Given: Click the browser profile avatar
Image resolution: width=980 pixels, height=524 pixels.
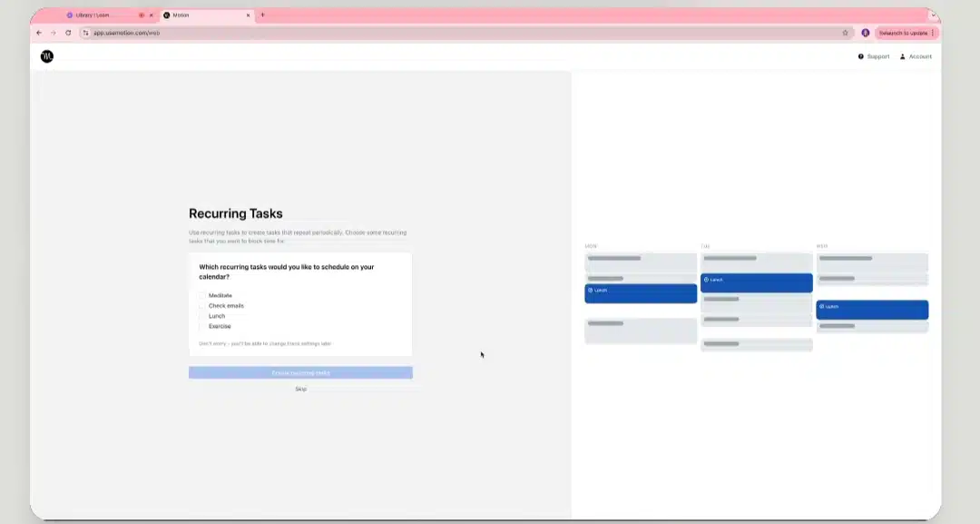Looking at the screenshot, I should tap(865, 33).
